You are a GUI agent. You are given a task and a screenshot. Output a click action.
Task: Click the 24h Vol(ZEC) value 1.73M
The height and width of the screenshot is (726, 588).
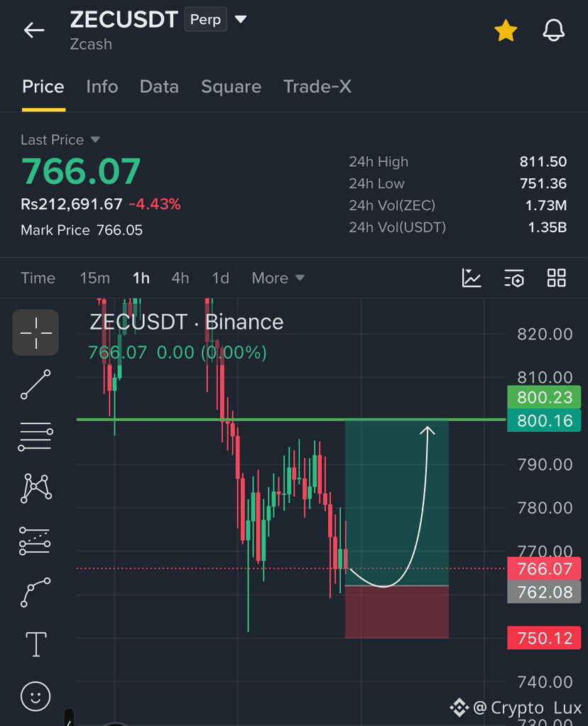(x=546, y=205)
